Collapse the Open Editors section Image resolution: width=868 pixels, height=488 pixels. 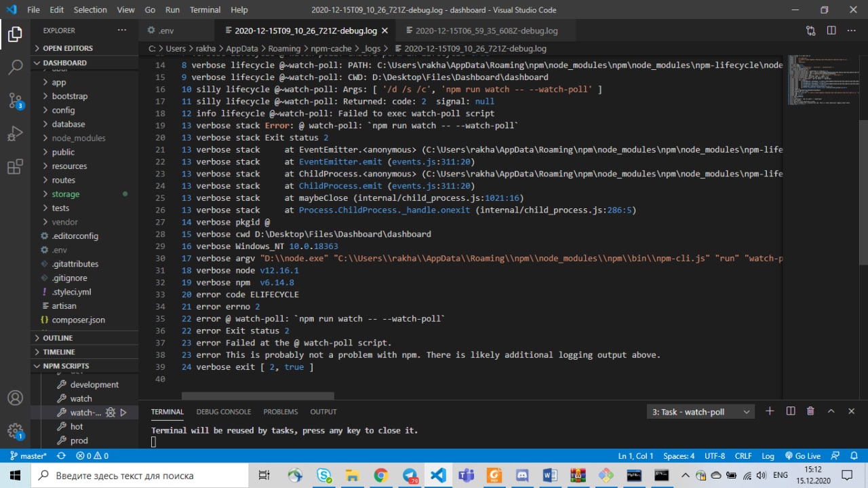click(85, 48)
